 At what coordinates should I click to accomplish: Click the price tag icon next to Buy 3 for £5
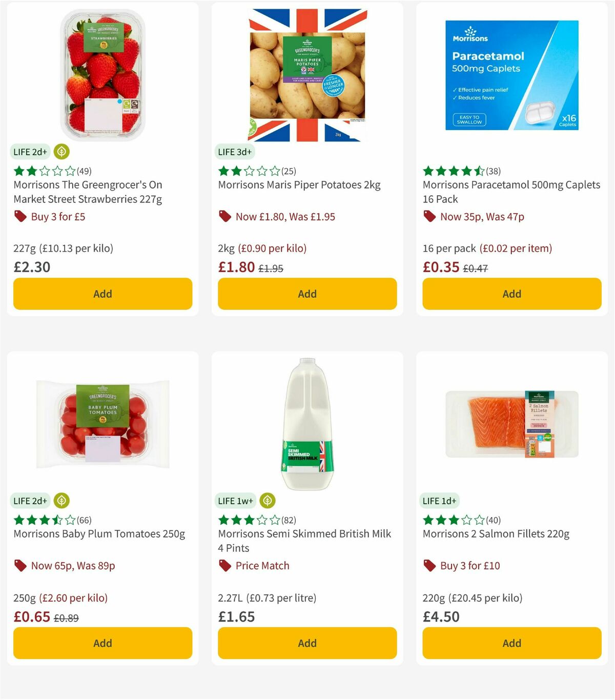coord(20,216)
